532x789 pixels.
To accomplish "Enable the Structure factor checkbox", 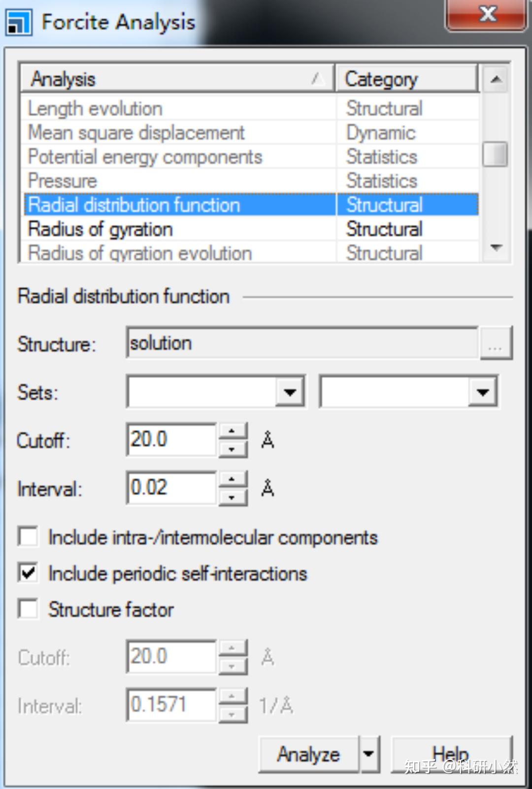I will (28, 609).
